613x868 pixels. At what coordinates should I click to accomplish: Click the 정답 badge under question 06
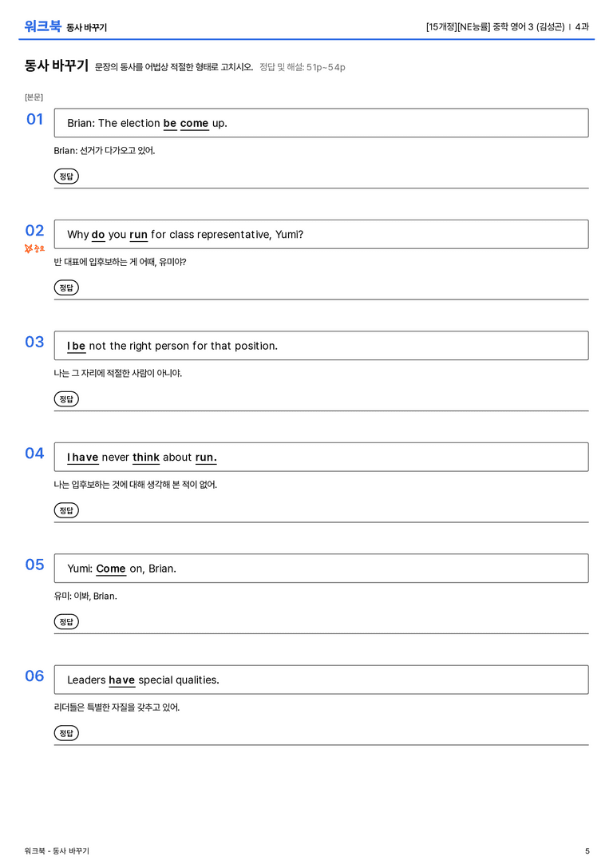click(x=66, y=732)
